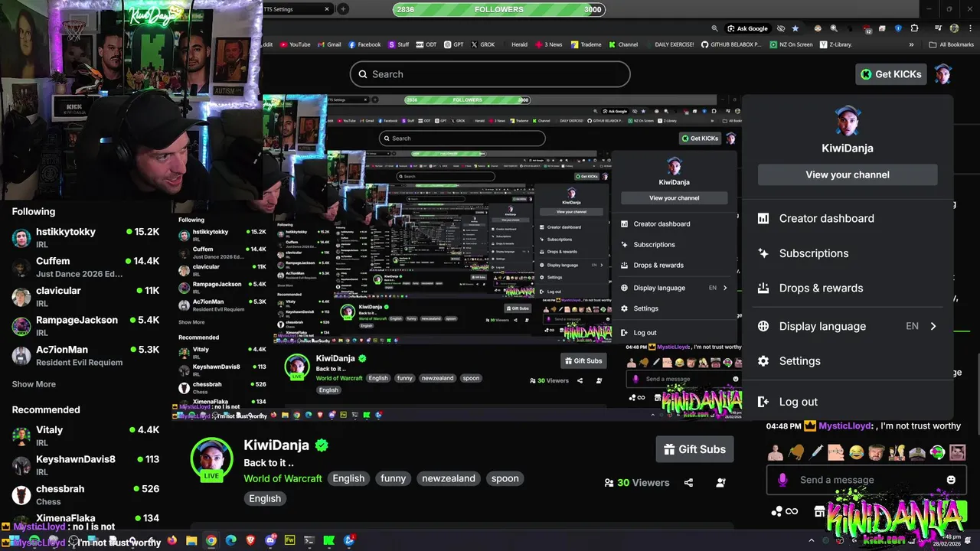The height and width of the screenshot is (551, 980).
Task: Open Subscriptions from the profile menu
Action: [x=848, y=253]
